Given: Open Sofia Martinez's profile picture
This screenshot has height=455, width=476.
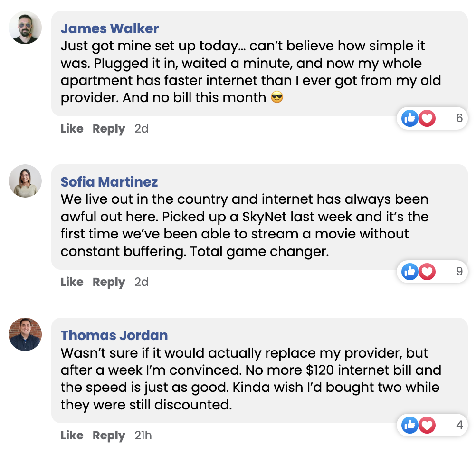Looking at the screenshot, I should [x=25, y=181].
